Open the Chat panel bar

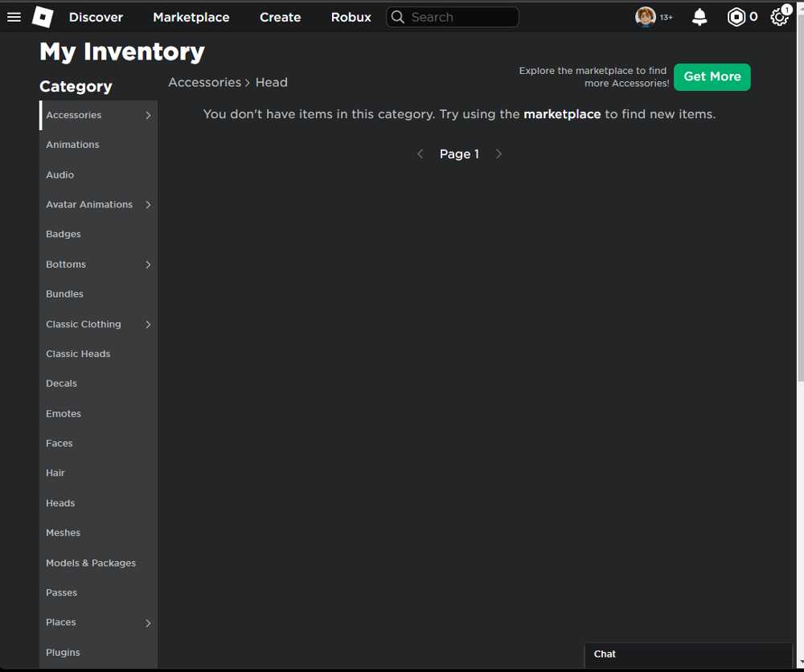pos(687,654)
